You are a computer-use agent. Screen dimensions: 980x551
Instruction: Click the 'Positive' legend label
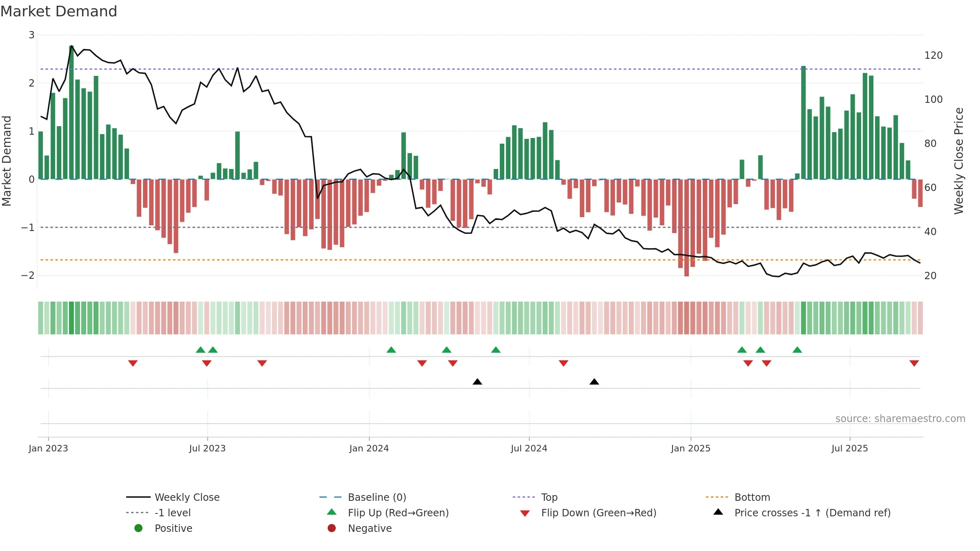(x=174, y=528)
